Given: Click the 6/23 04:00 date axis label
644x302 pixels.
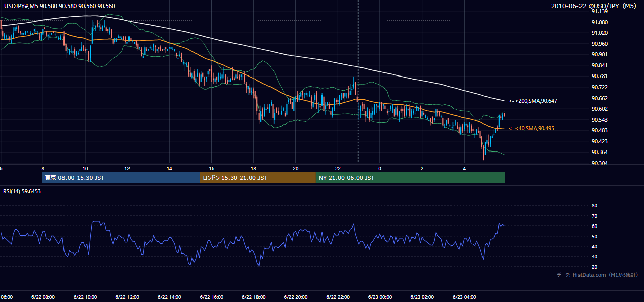Looking at the screenshot, I should pyautogui.click(x=464, y=297).
